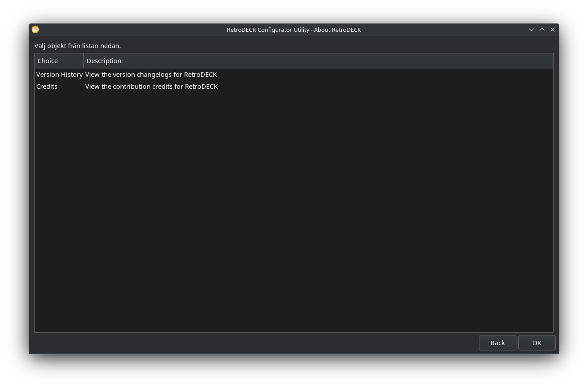Click the RetroDECK window menu icon
This screenshot has width=588, height=388.
35,30
